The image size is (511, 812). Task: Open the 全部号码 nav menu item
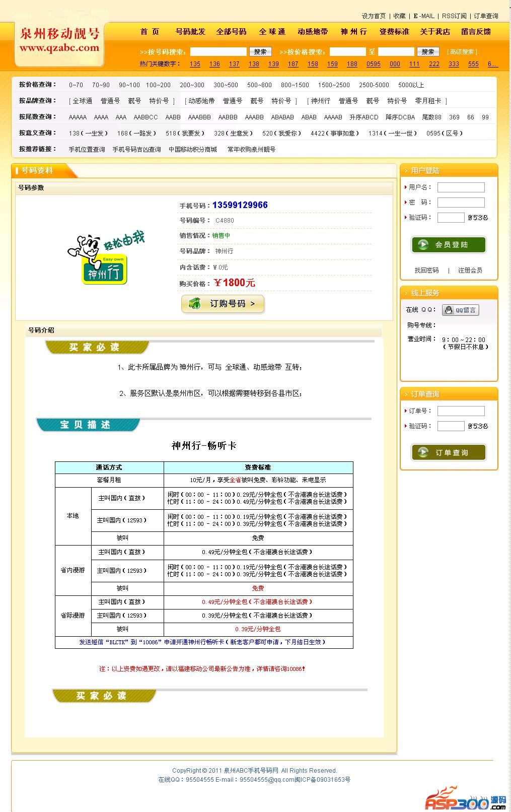tap(231, 32)
